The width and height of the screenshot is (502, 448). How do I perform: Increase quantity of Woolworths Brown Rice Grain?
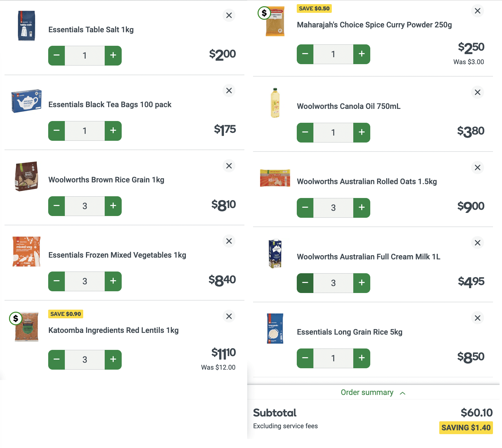coord(113,206)
